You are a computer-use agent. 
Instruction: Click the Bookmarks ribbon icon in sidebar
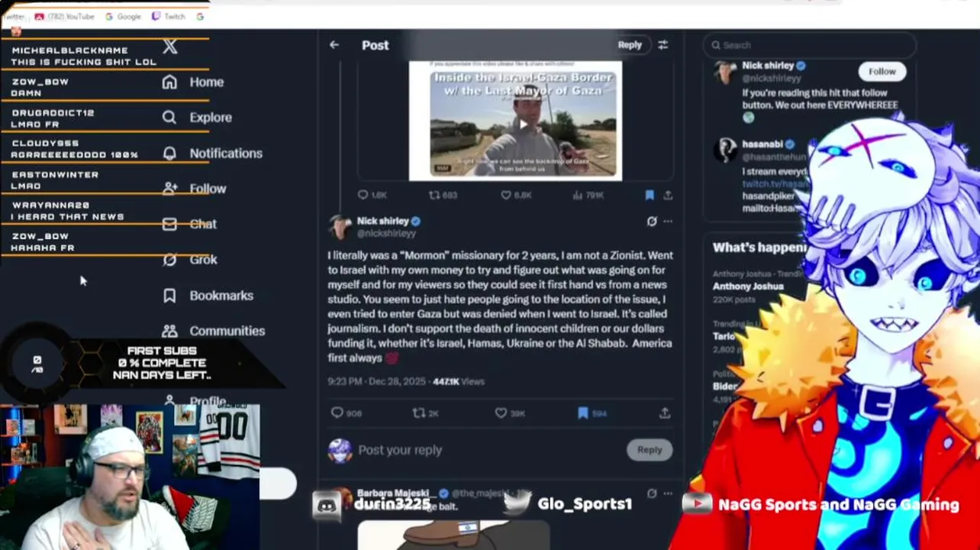tap(169, 296)
